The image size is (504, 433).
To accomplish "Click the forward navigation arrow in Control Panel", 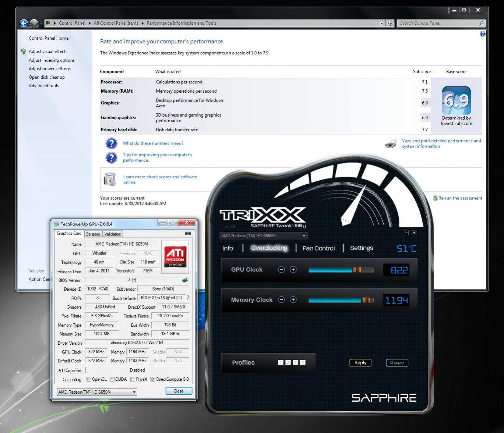I will (x=34, y=23).
